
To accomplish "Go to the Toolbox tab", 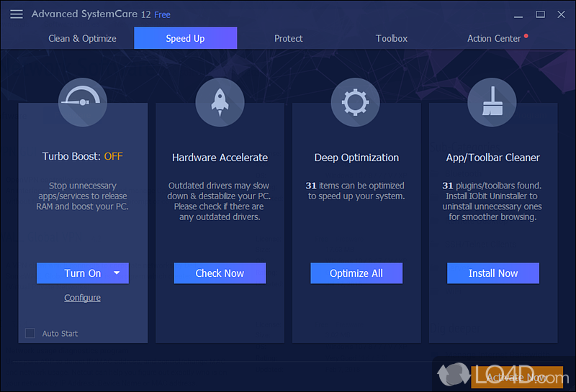I will coord(392,38).
